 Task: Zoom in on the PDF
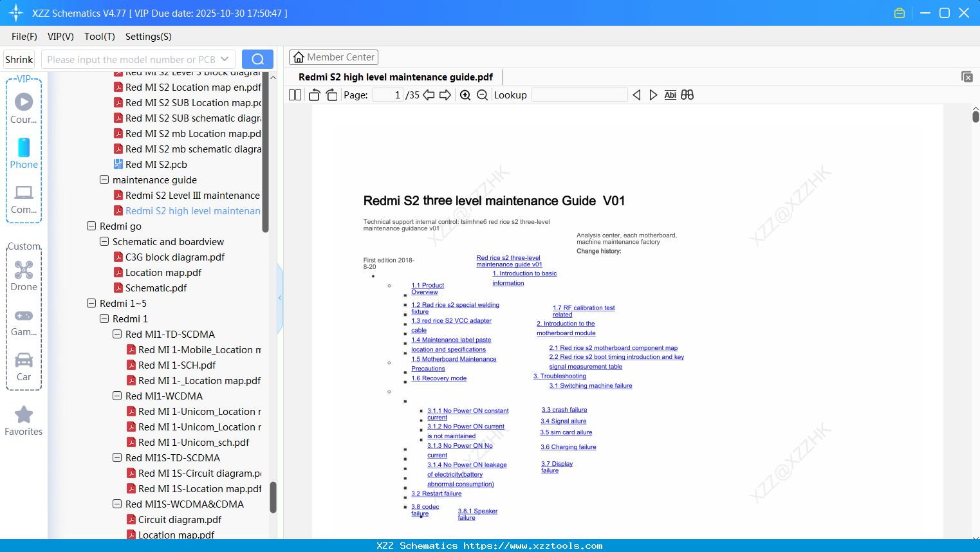pos(465,95)
